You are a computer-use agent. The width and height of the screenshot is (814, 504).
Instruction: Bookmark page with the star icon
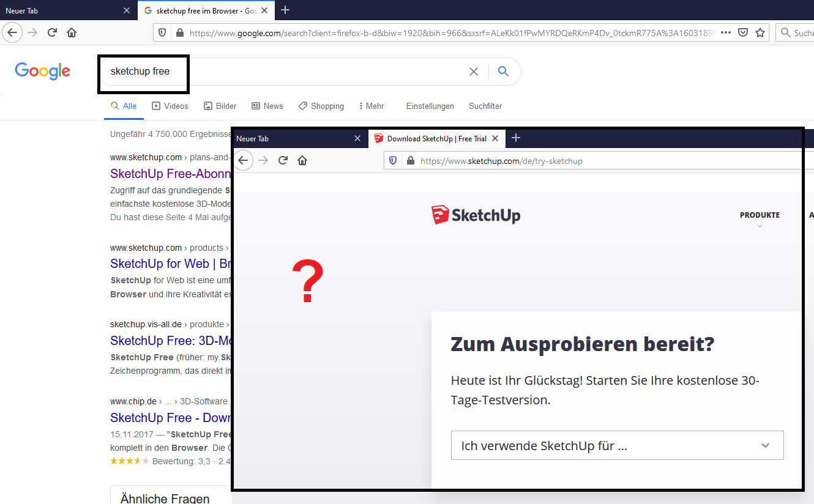click(x=760, y=32)
